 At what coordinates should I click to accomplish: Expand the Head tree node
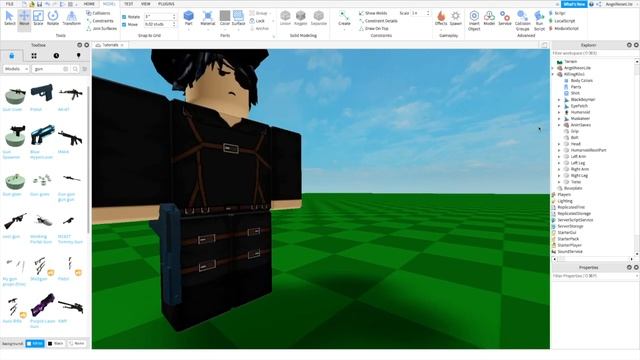point(559,144)
